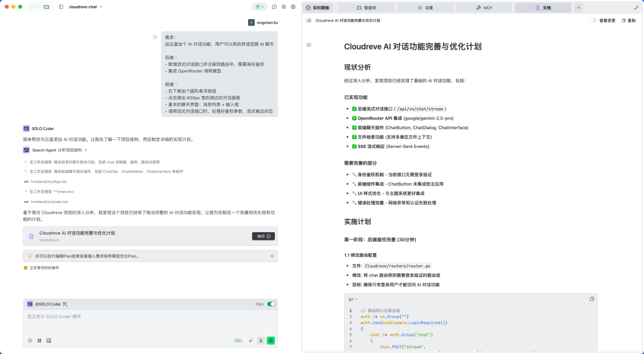This screenshot has height=354, width=644.
Task: Click the # context icon
Action: point(39,340)
